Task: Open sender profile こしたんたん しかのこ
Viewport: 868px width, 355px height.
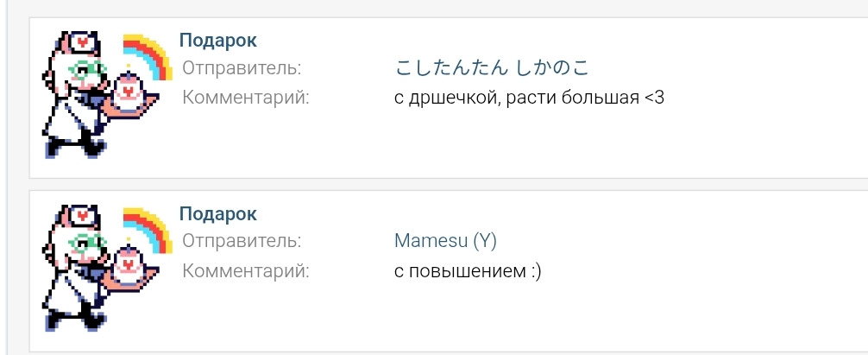Action: pyautogui.click(x=495, y=68)
